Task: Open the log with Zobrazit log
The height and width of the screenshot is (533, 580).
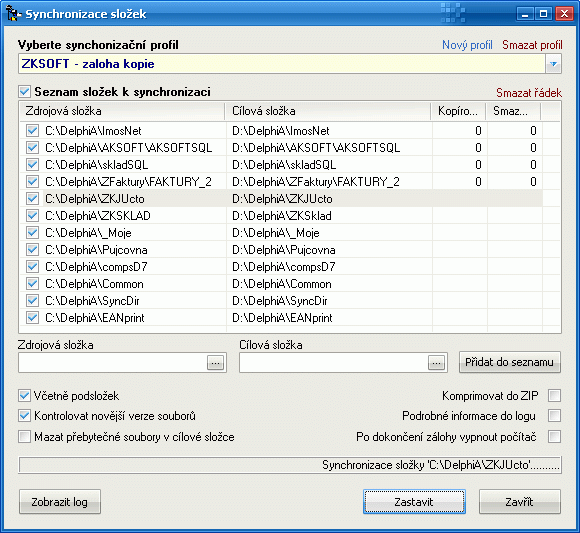Action: click(60, 502)
